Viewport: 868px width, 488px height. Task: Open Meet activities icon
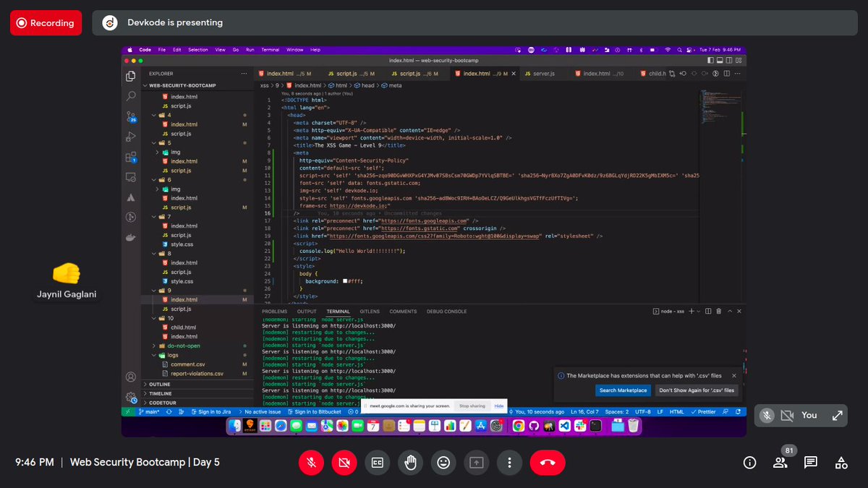(x=841, y=462)
